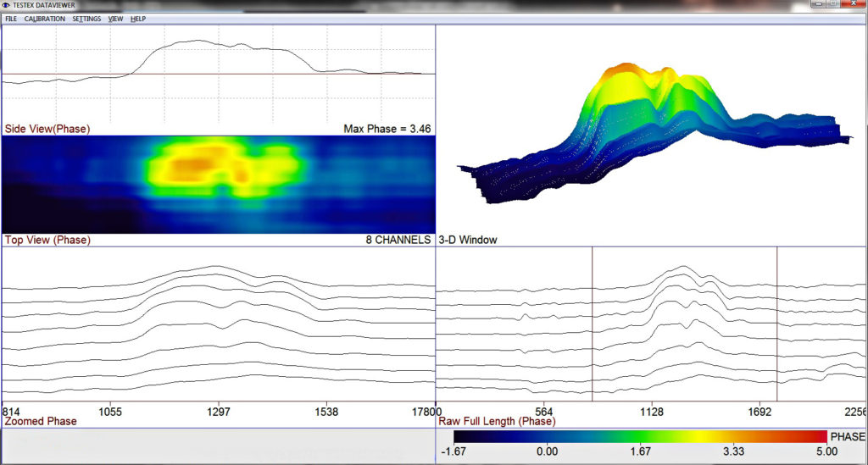Click the 814 axis tick in Zoomed Phase
Screen dimensions: 868x465
pos(11,412)
